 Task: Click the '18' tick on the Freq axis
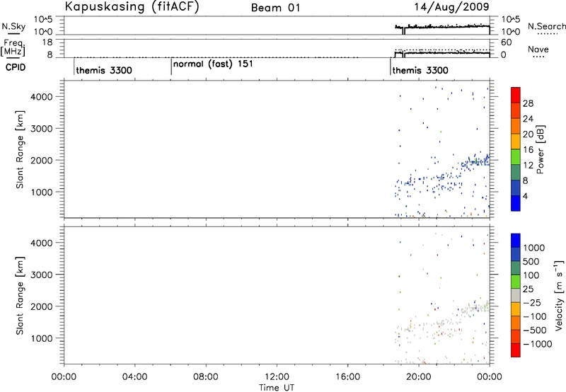(x=47, y=42)
